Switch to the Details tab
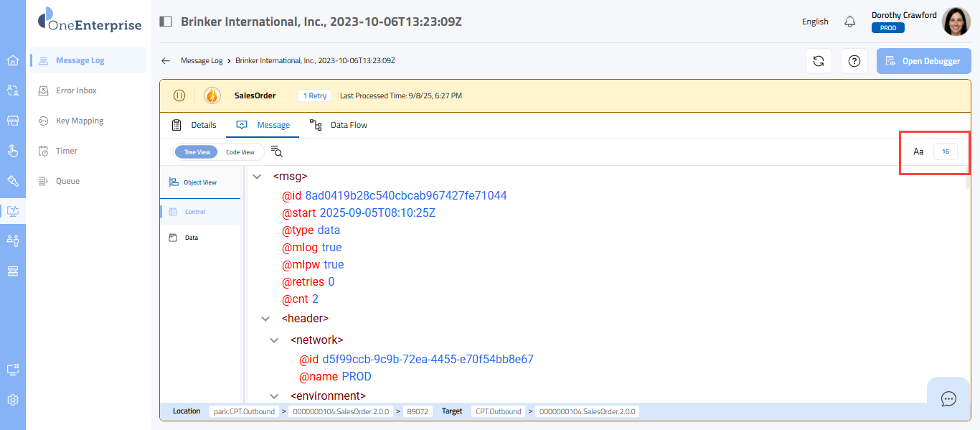Viewport: 980px width, 430px height. 194,125
